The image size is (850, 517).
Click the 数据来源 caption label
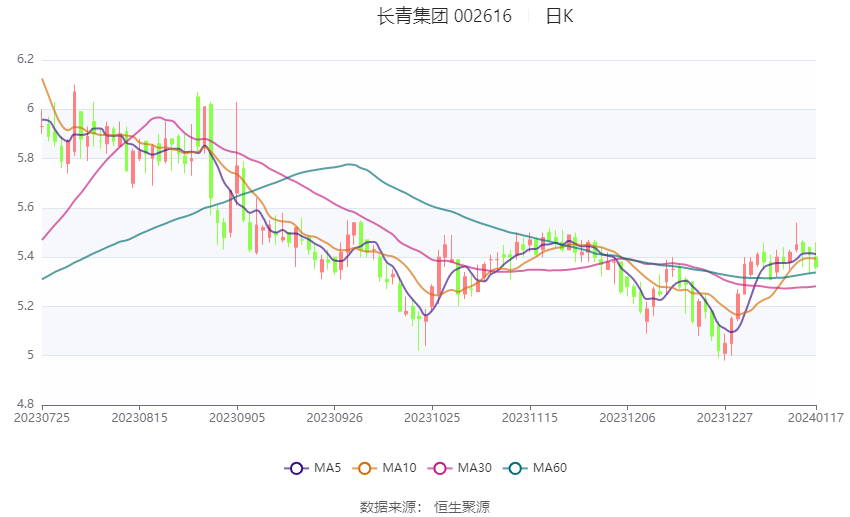coord(390,507)
